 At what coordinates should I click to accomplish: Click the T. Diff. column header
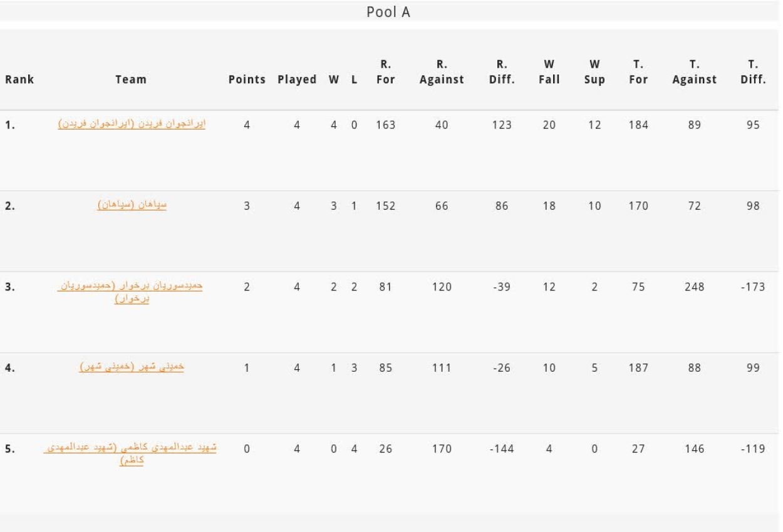click(753, 72)
